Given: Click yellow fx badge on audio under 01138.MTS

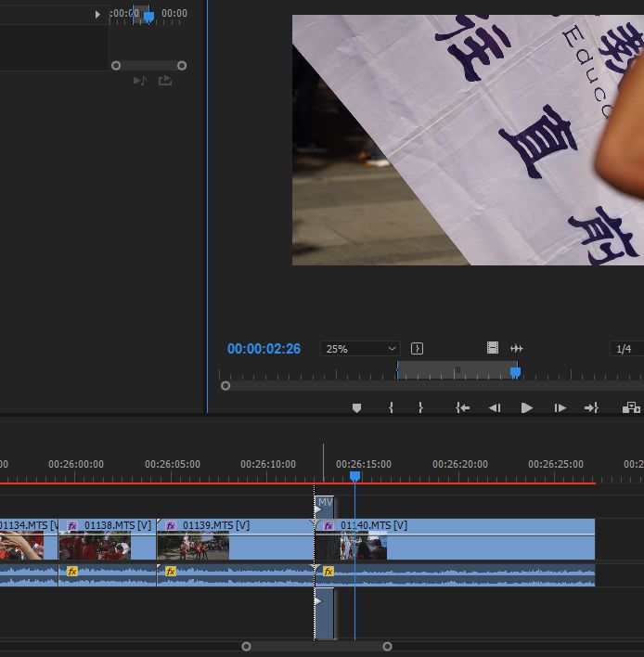Looking at the screenshot, I should point(72,571).
